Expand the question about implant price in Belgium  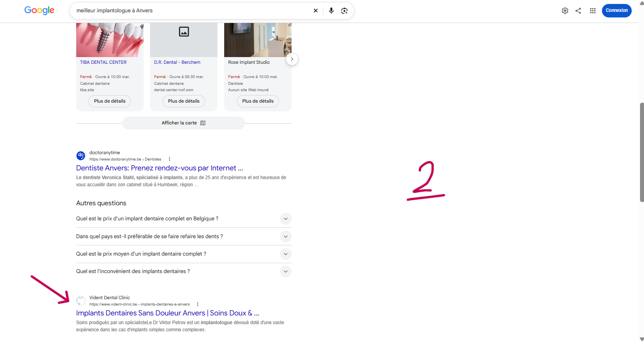coord(184,219)
